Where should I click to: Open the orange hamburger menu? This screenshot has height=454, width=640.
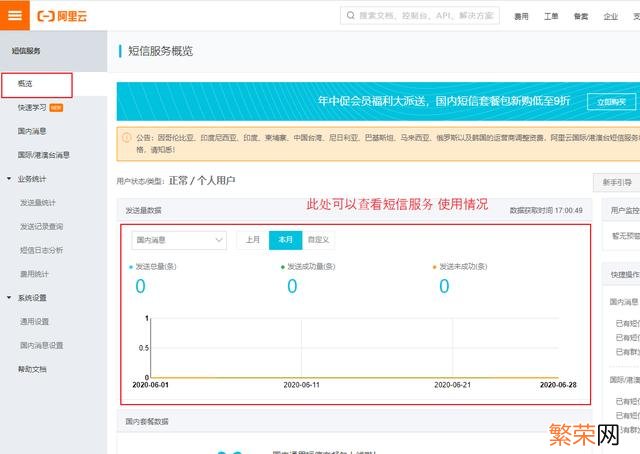click(15, 15)
